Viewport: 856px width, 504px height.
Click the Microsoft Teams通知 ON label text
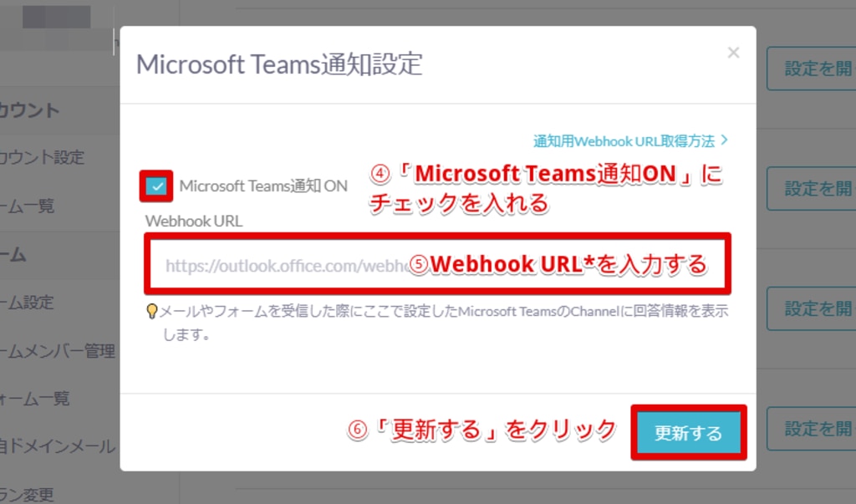point(263,186)
